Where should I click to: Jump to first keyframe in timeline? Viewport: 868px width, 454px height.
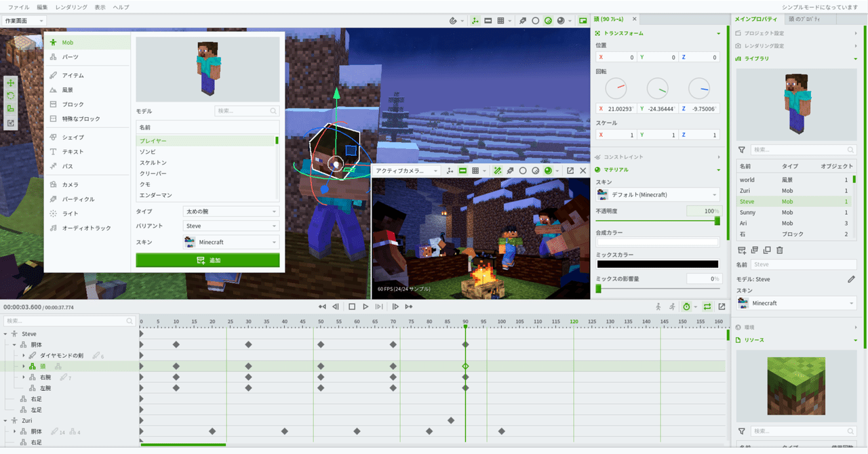tap(323, 307)
